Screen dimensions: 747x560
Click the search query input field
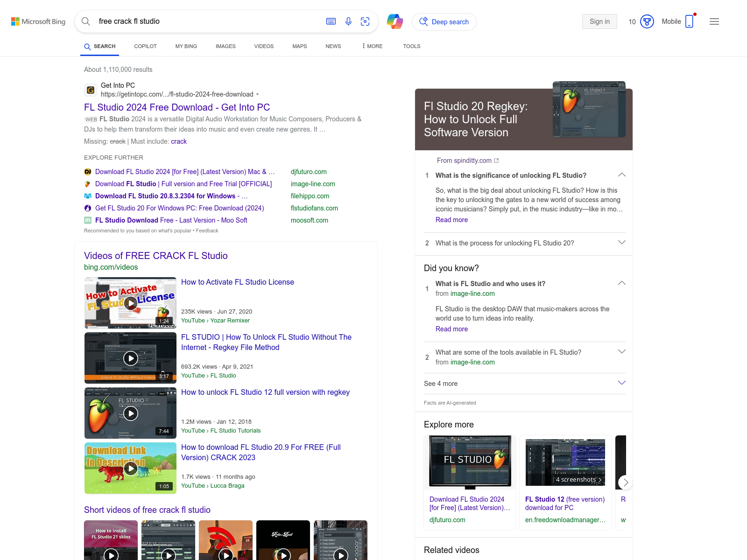208,21
